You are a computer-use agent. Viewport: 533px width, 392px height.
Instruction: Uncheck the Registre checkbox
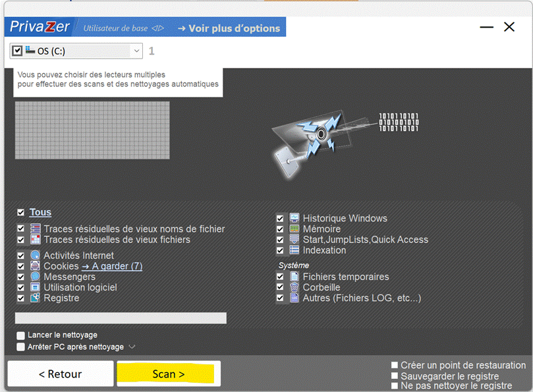coord(20,298)
